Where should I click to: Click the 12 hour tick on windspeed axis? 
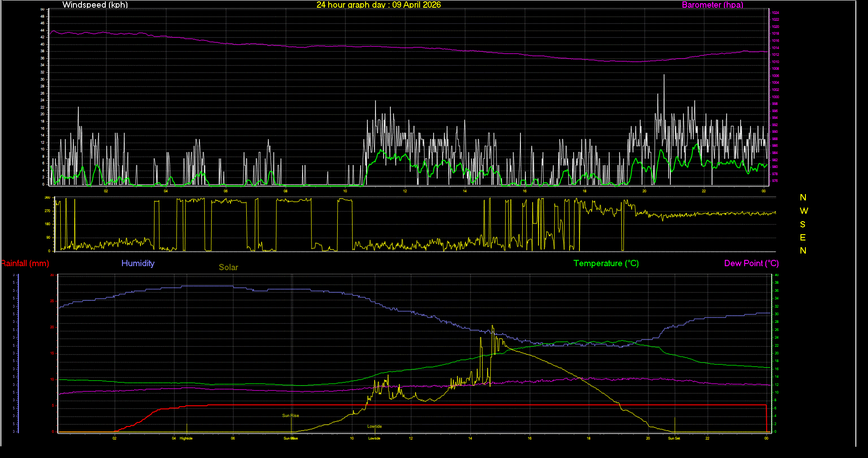point(405,191)
